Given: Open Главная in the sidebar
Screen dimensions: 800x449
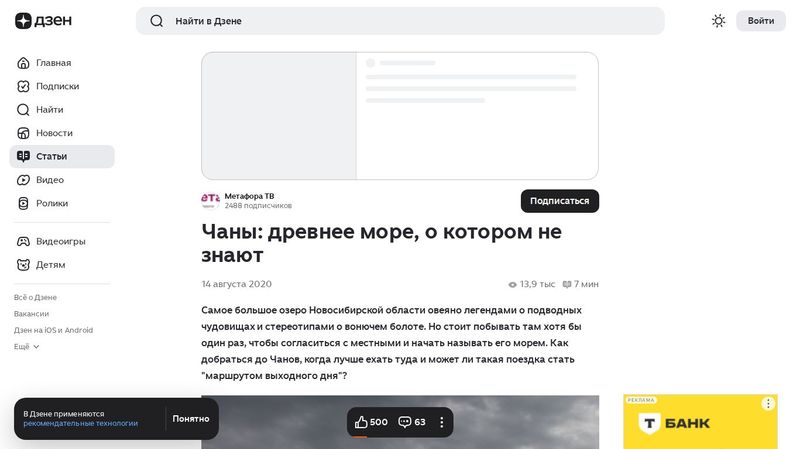Looking at the screenshot, I should click(x=53, y=63).
